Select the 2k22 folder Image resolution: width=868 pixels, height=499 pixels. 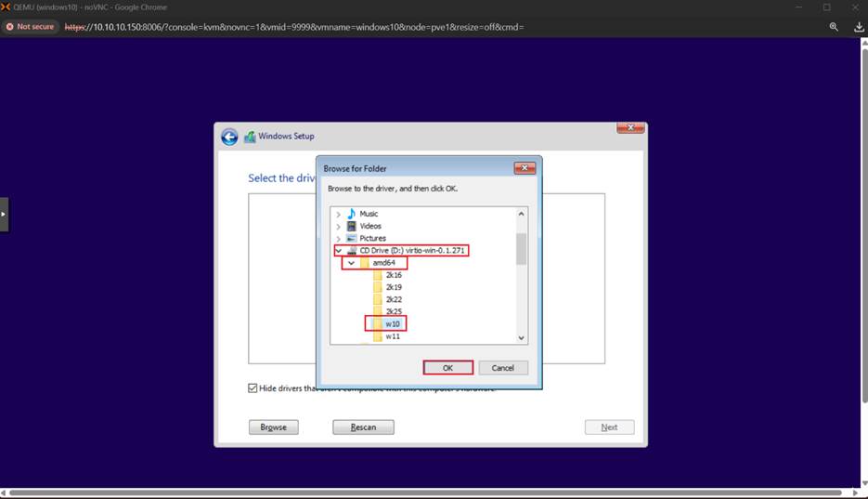click(394, 299)
